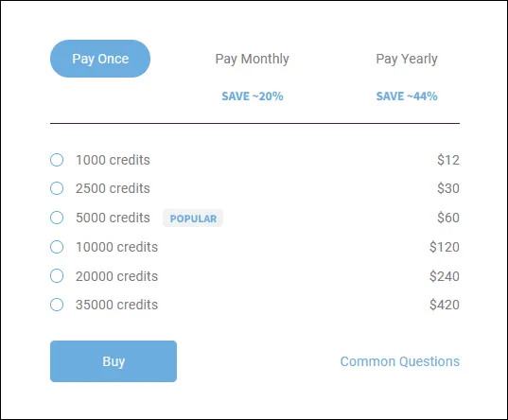Choose the 2500 credits radio button

pos(57,188)
